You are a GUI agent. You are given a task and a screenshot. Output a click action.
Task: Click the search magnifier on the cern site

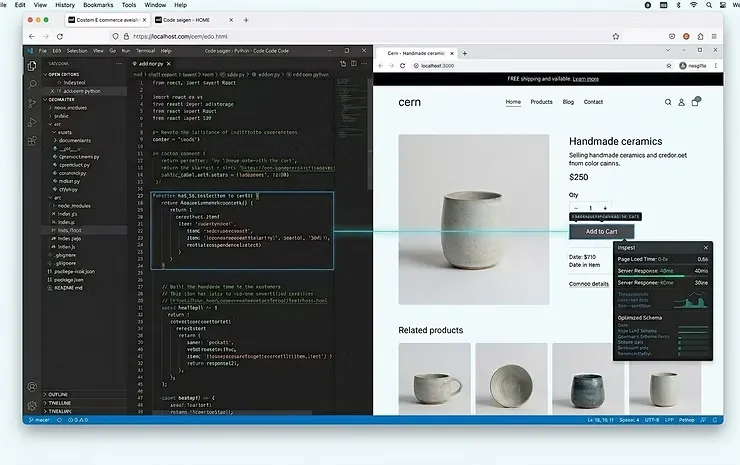[x=668, y=102]
